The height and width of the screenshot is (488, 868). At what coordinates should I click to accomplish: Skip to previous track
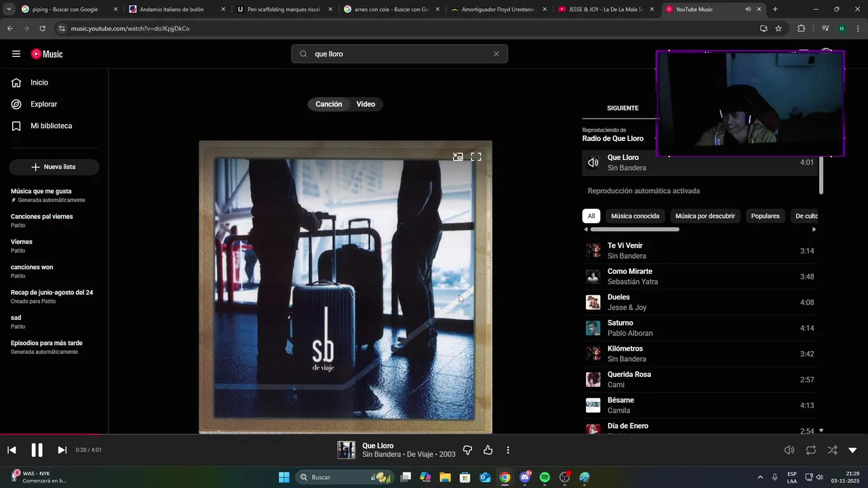[12, 450]
